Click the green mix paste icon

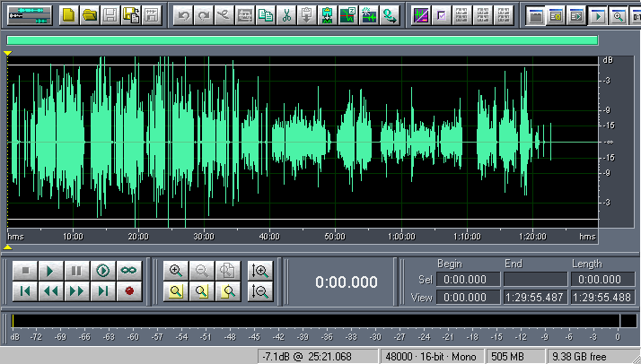pyautogui.click(x=328, y=15)
